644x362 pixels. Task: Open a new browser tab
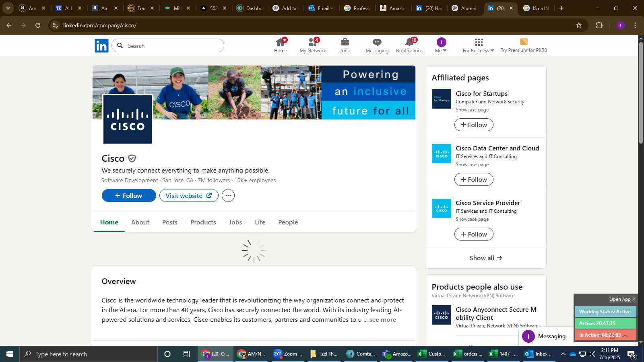[561, 8]
